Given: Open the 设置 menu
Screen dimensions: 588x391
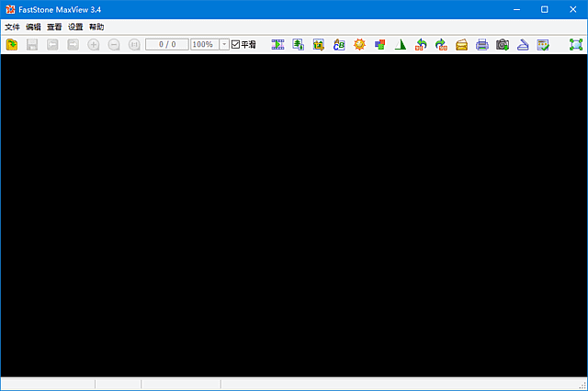Looking at the screenshot, I should coord(75,27).
